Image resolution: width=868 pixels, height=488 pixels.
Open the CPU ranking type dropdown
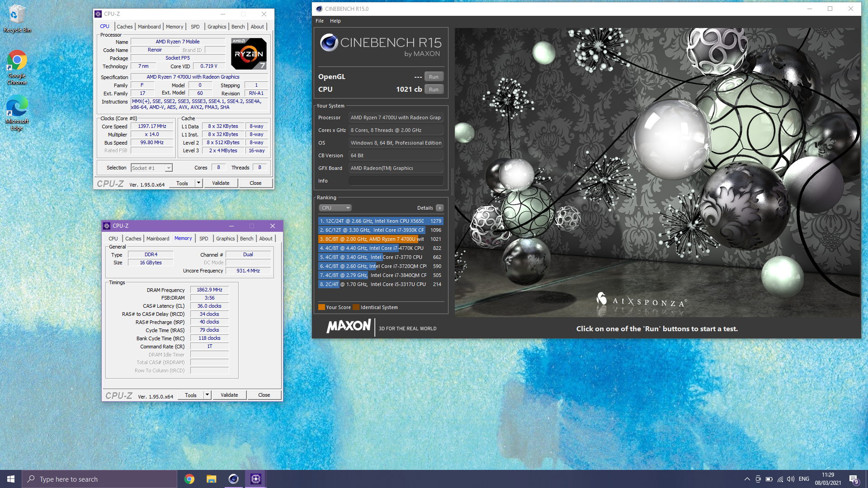pyautogui.click(x=335, y=208)
